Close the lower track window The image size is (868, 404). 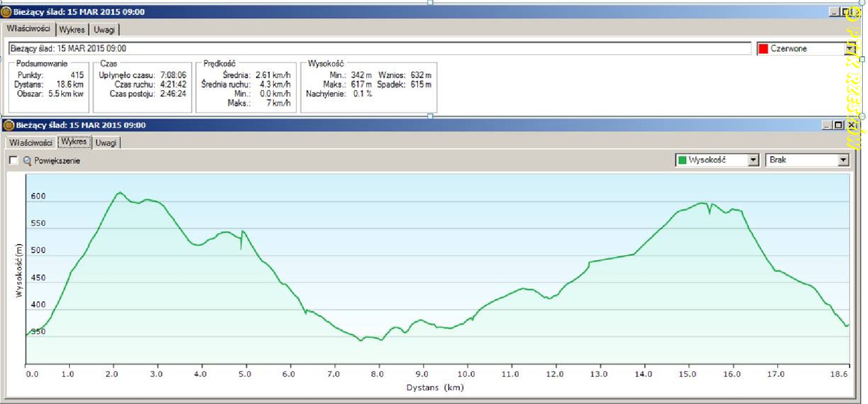click(x=851, y=125)
